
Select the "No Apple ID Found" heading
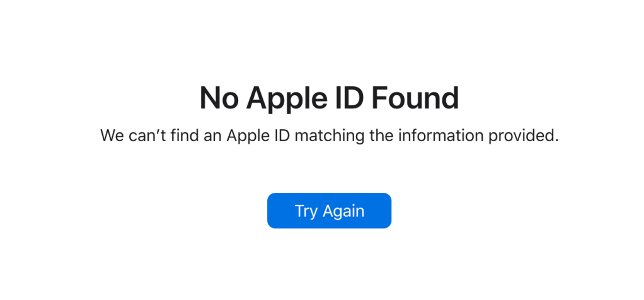tap(329, 98)
